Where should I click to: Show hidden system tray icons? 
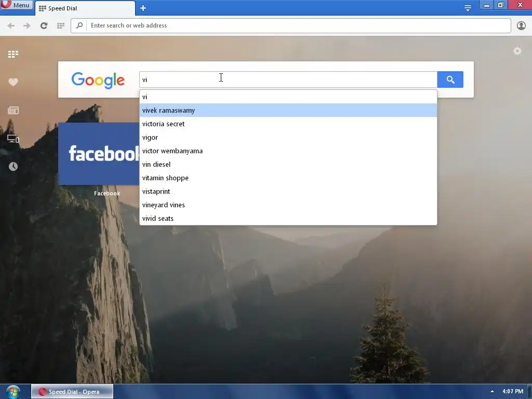tap(492, 392)
